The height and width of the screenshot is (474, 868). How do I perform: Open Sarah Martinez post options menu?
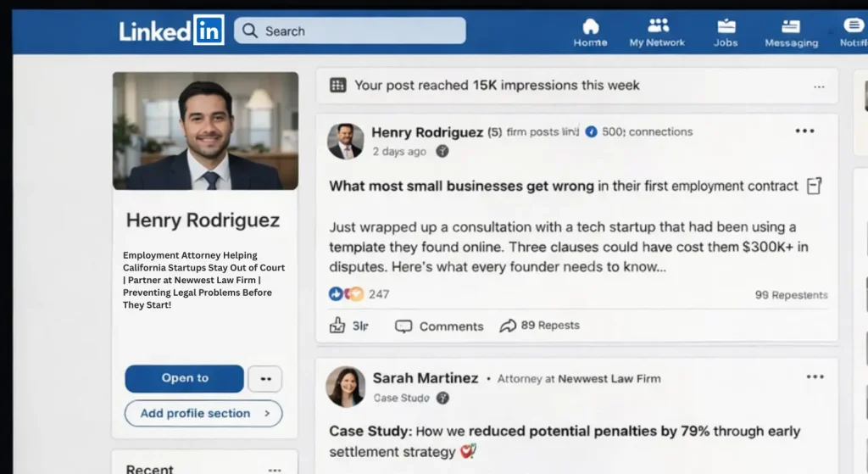[815, 377]
